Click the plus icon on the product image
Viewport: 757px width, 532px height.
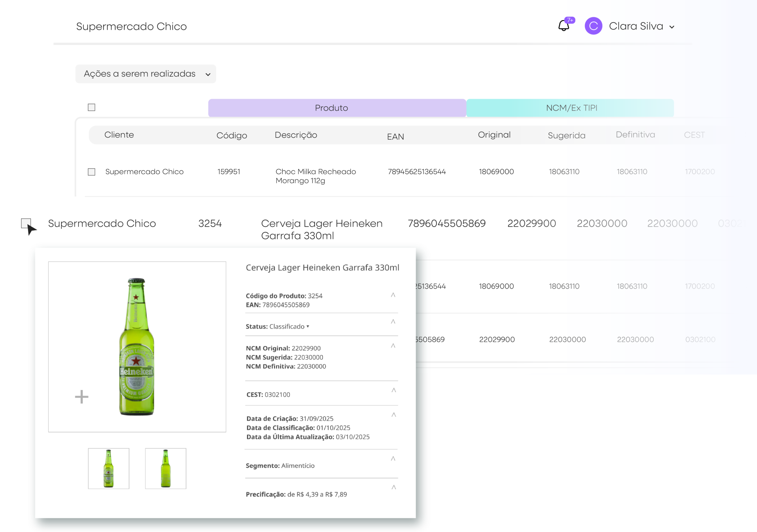81,397
